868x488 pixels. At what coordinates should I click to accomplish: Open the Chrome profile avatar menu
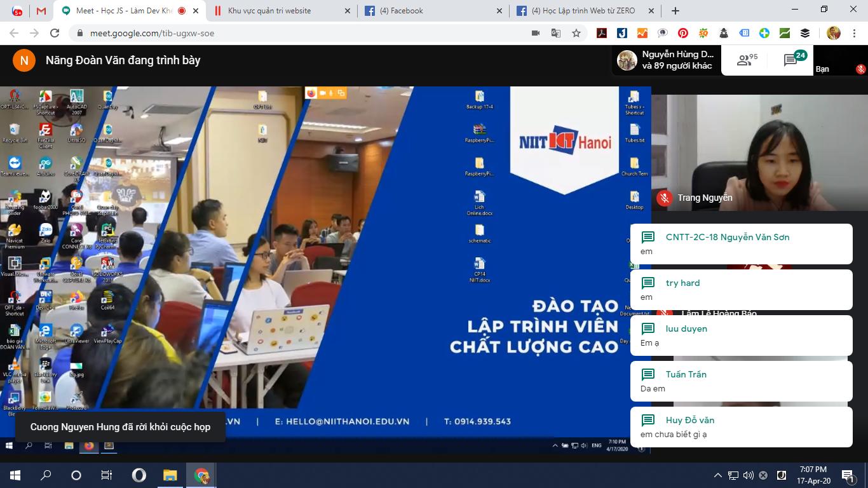[x=834, y=33]
